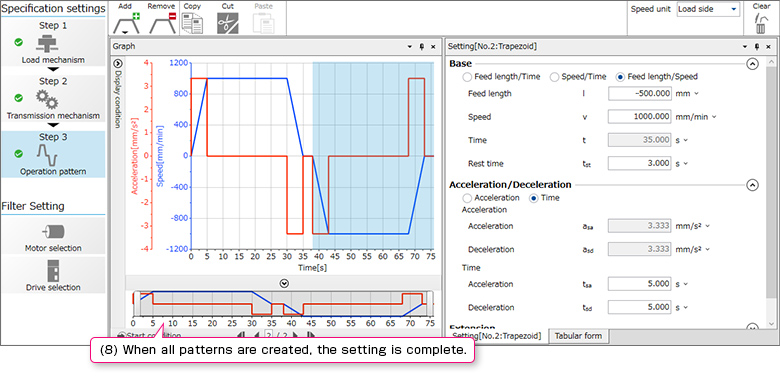
Task: Click the highlighted blue pattern region in graph
Action: coord(373,155)
